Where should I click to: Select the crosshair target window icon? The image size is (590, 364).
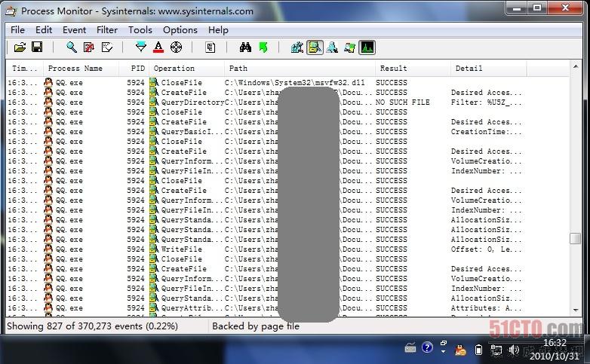click(176, 47)
